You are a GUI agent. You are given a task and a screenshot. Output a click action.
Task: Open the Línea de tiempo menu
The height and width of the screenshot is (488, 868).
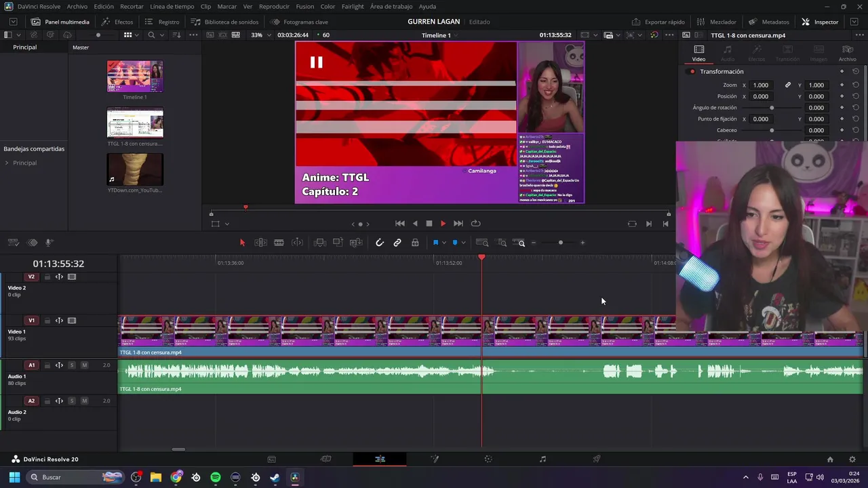click(x=172, y=6)
